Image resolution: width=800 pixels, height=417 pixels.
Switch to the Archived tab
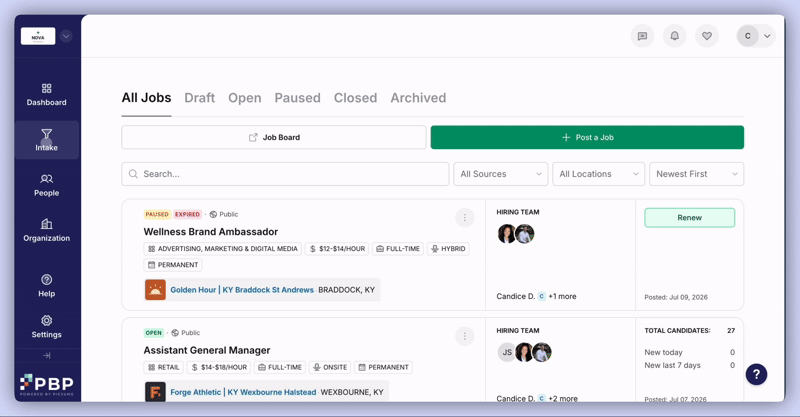coord(418,98)
